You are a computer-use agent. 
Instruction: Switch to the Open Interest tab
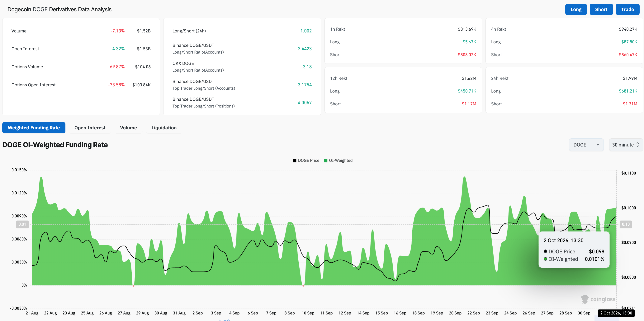click(90, 128)
